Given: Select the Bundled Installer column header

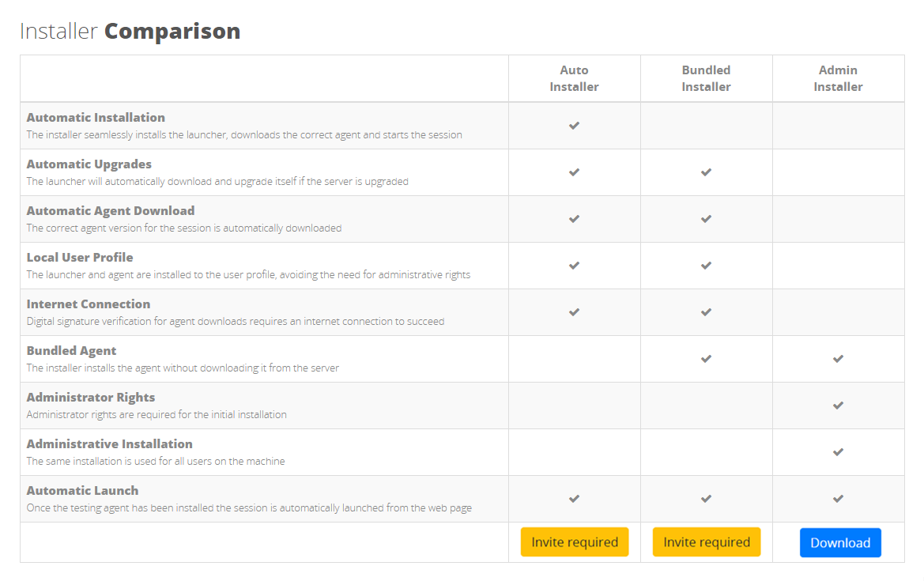Looking at the screenshot, I should [x=707, y=78].
